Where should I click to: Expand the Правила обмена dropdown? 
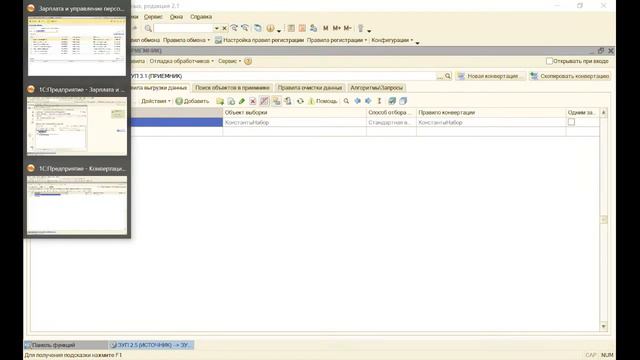tap(186, 40)
